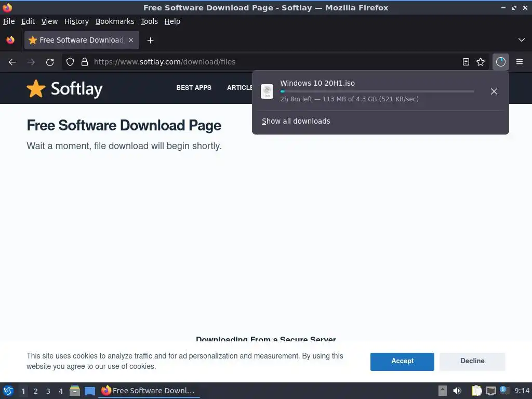Click the iso file icon in downloads
This screenshot has height=399, width=532.
click(267, 91)
